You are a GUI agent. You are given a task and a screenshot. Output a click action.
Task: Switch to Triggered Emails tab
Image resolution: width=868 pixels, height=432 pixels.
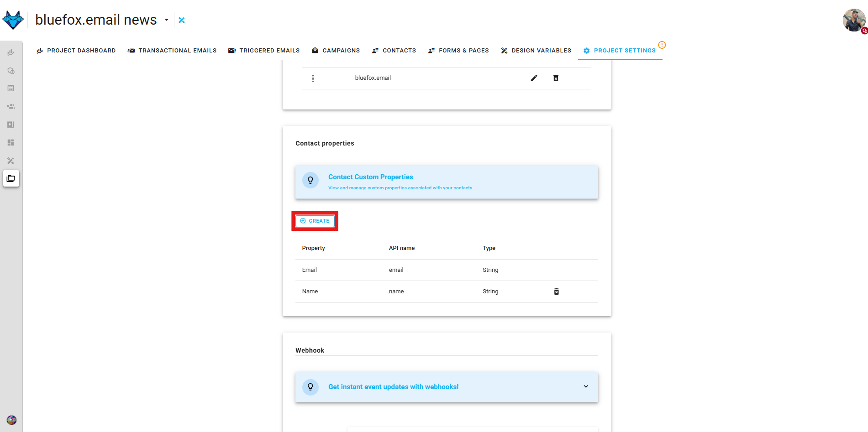tap(264, 51)
